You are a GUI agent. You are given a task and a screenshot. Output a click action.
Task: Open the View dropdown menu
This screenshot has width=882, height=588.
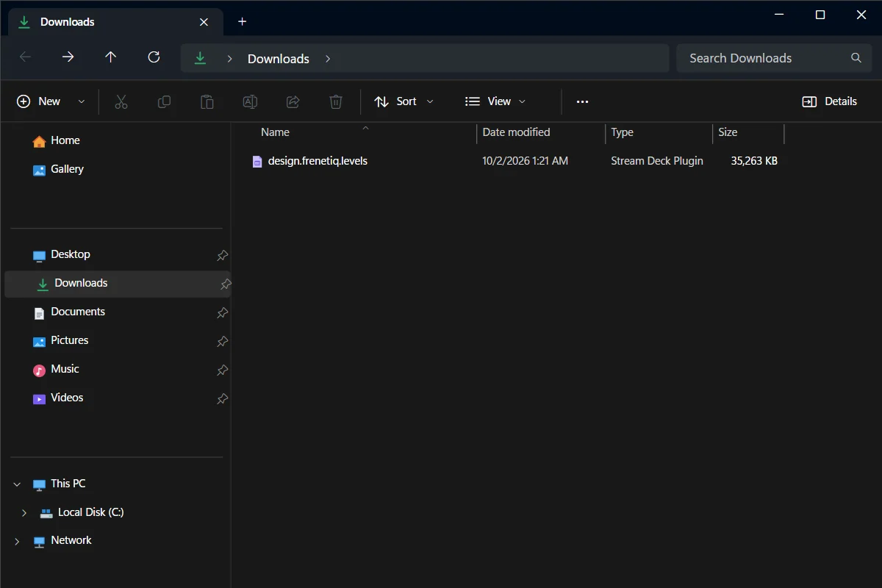pos(496,101)
